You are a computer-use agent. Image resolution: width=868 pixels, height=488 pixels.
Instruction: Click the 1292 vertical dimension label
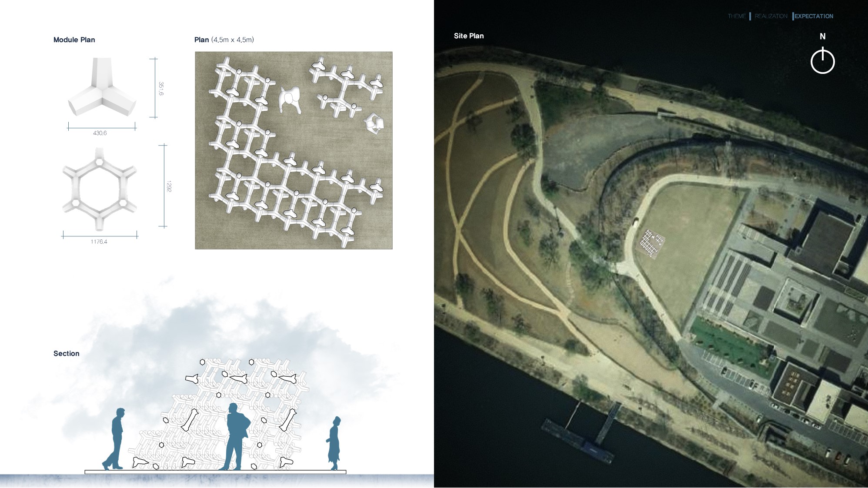(169, 186)
